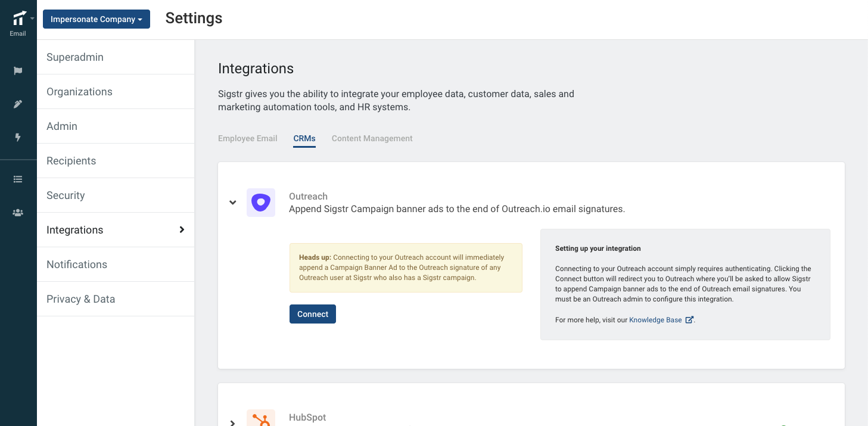Click the Settings page heading
Image resolution: width=868 pixels, height=426 pixels.
194,18
